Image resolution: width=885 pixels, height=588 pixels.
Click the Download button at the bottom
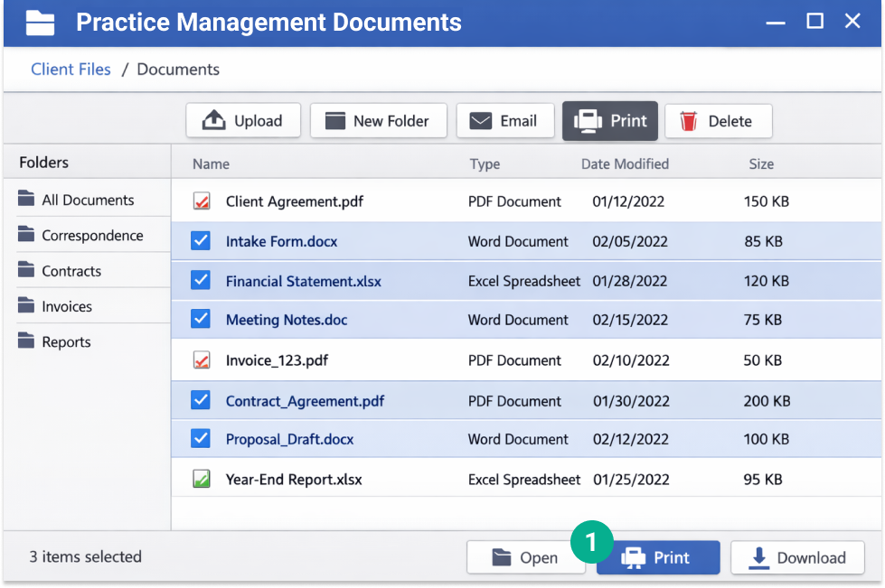(x=797, y=558)
